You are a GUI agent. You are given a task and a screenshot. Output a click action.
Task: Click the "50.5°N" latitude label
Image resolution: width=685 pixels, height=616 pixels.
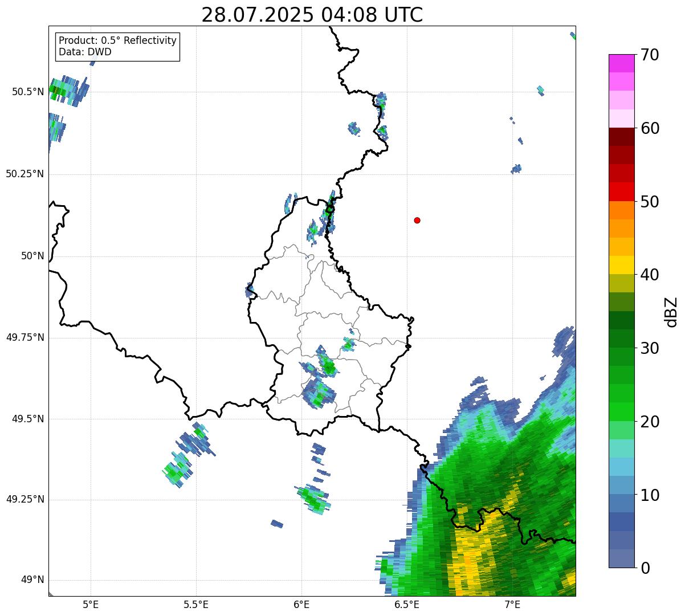click(27, 92)
